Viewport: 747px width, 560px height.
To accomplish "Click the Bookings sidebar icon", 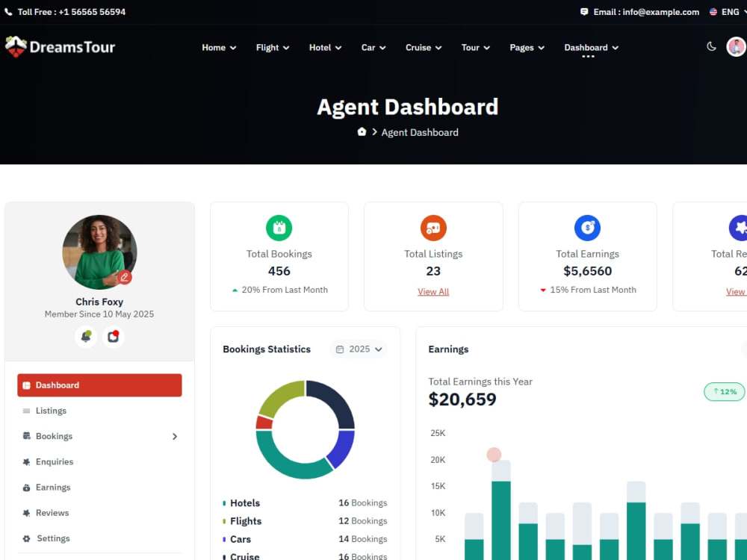I will tap(27, 436).
